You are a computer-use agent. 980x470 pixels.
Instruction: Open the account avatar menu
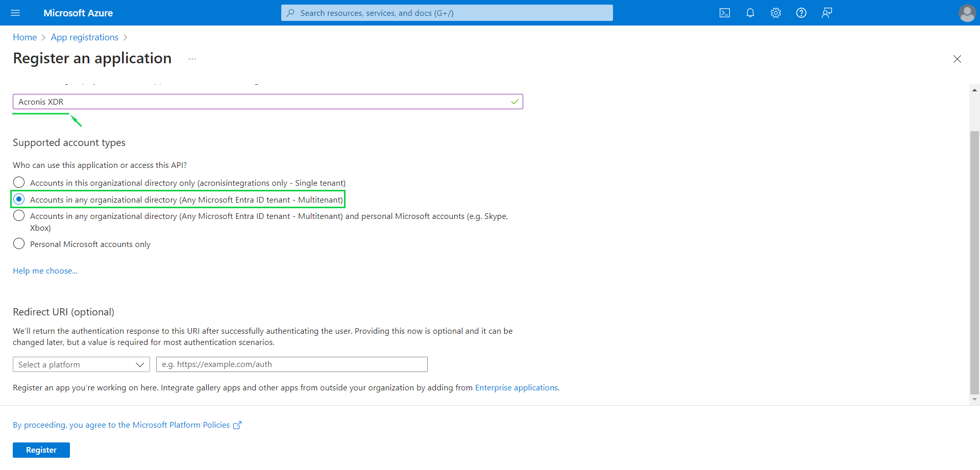coord(967,13)
